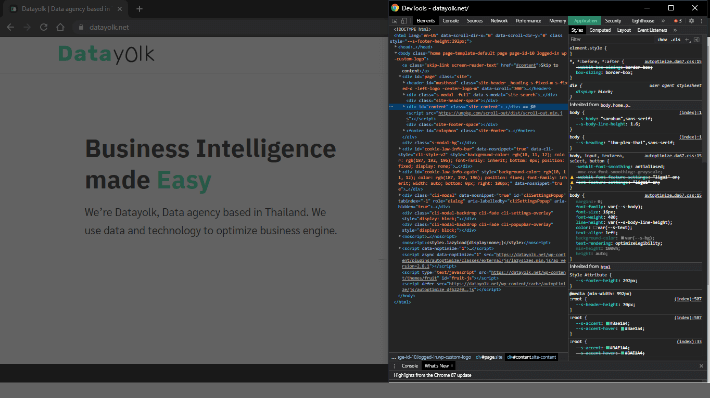710x398 pixels.
Task: Click the Filter styles input field
Action: pos(611,40)
